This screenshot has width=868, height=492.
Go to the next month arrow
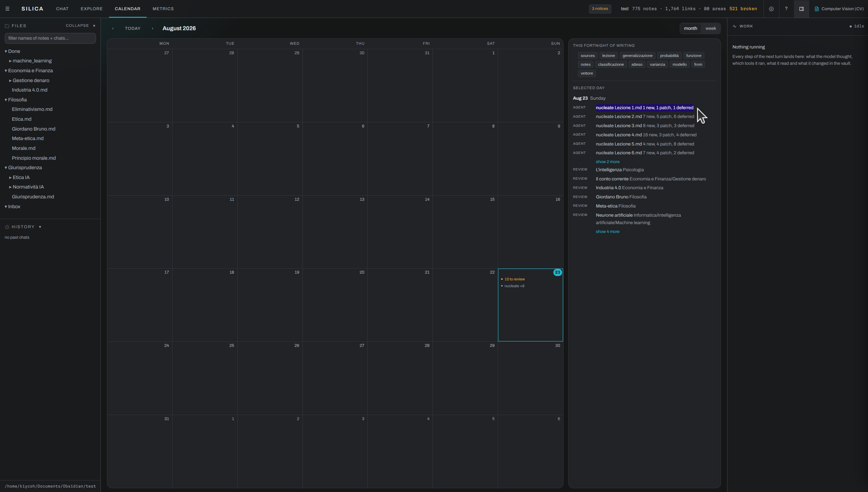pos(152,28)
